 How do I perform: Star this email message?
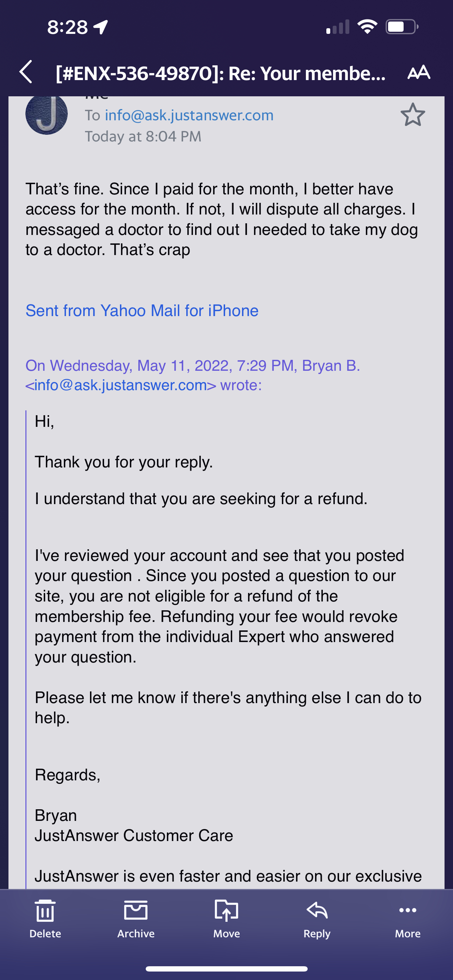(x=413, y=115)
